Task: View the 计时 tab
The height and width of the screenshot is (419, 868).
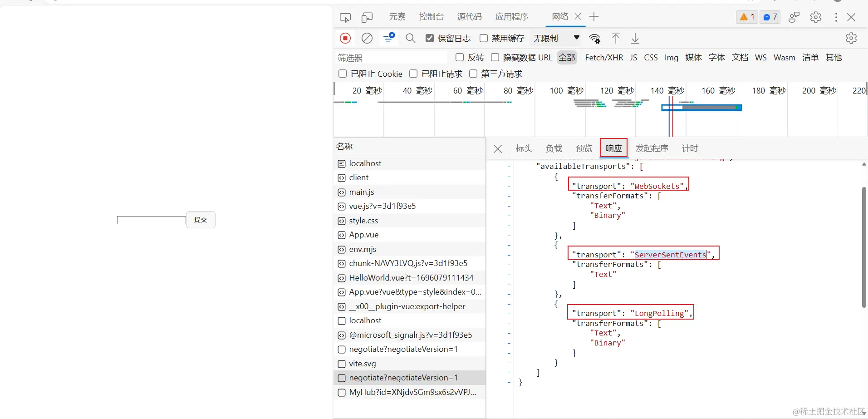Action: click(x=690, y=148)
